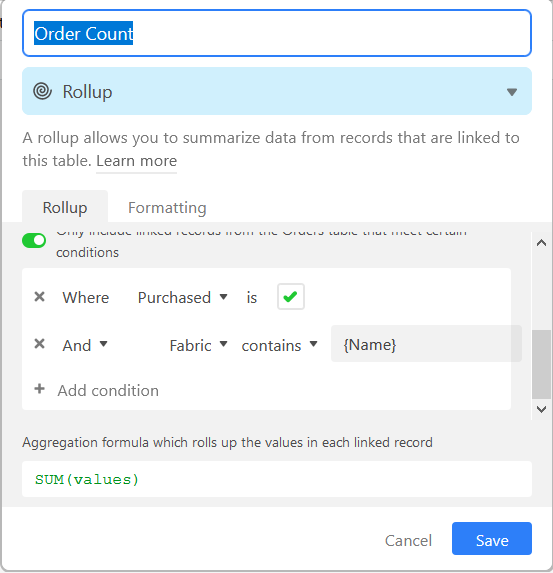
Task: Click the conditions panel scrollbar thumb
Action: coord(541,364)
